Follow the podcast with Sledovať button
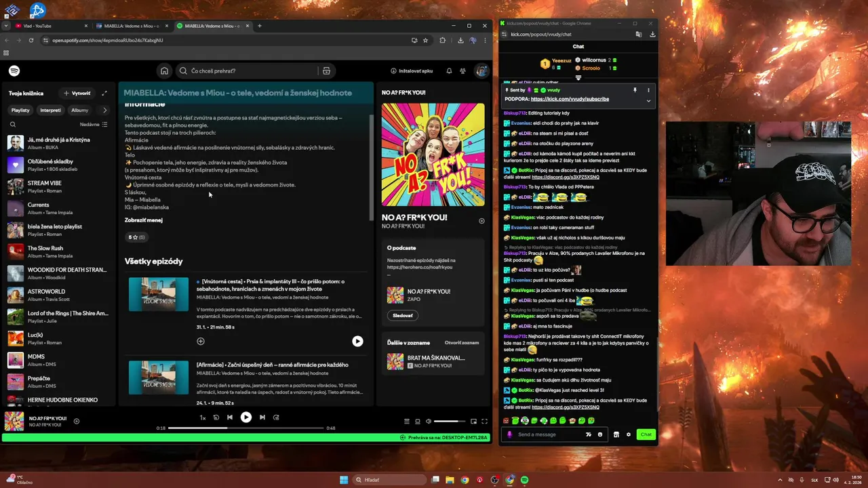868x488 pixels. click(402, 315)
